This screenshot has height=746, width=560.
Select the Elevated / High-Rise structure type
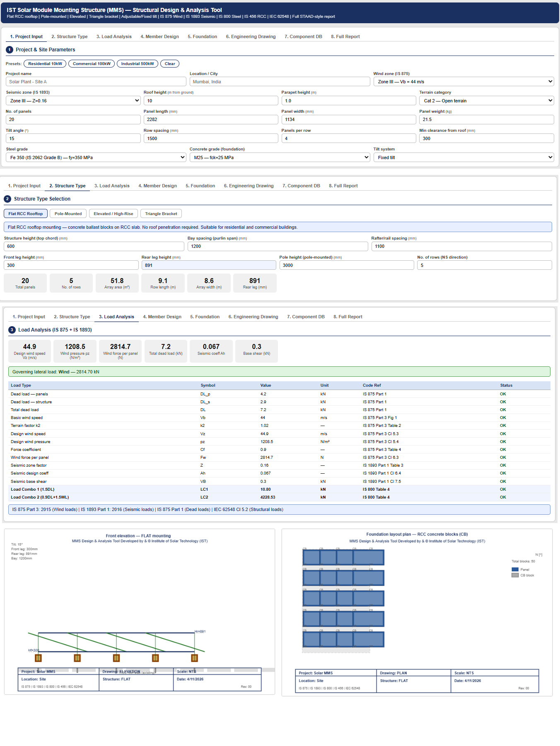click(113, 214)
